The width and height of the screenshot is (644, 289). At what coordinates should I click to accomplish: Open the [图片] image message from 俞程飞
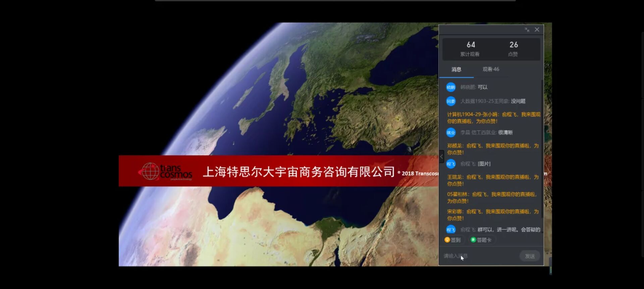[484, 164]
